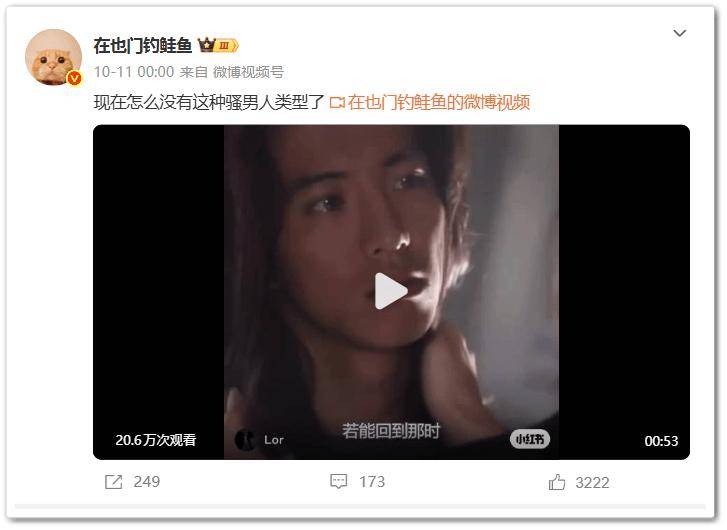
Task: Open the cat avatar profile picture
Action: click(x=53, y=57)
